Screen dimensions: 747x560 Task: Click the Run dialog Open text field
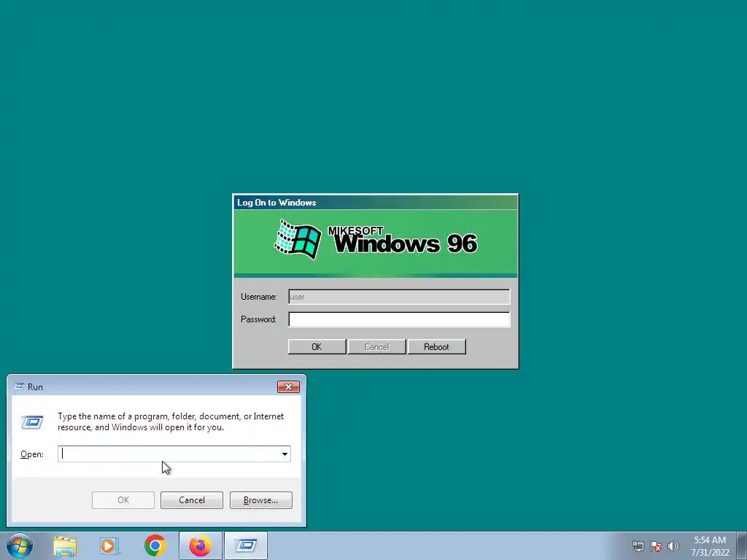pyautogui.click(x=169, y=454)
